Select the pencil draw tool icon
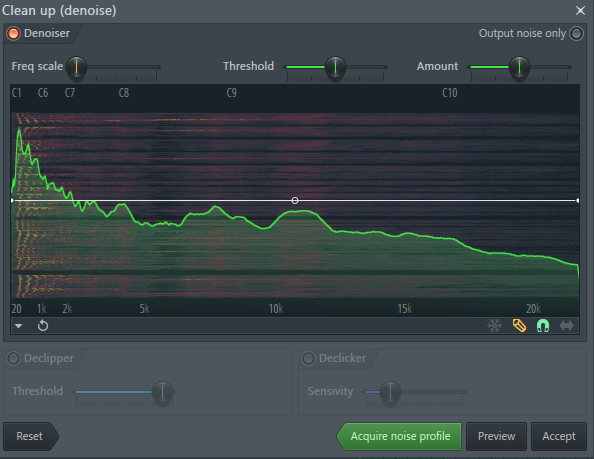Screen dimensions: 594x459 [519, 326]
